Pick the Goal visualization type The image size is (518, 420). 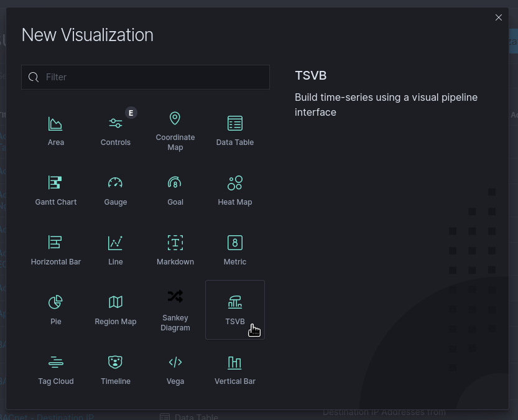pos(175,189)
